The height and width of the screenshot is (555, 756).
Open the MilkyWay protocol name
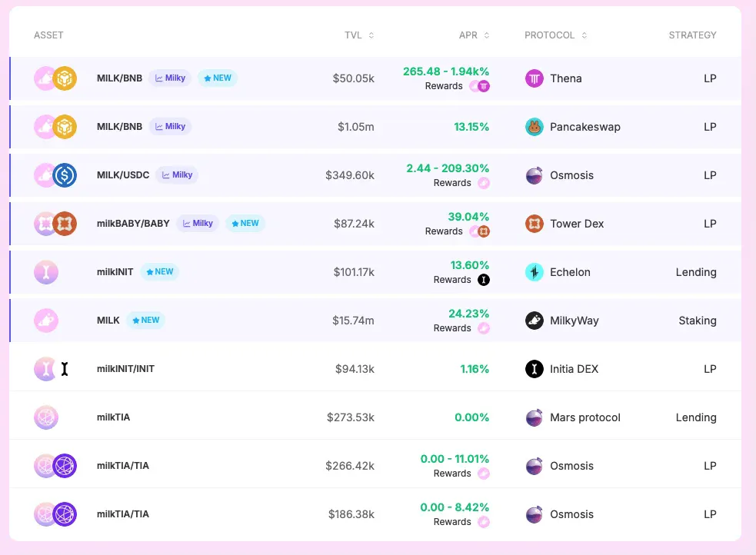574,321
